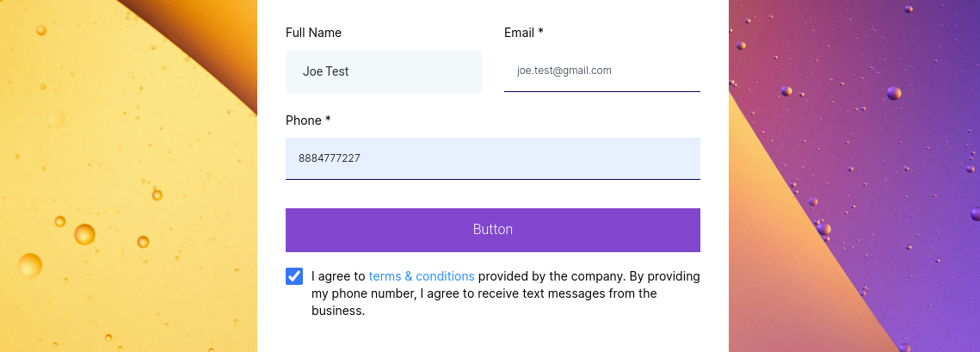Click the "Full Name" label
Image resolution: width=980 pixels, height=352 pixels.
pyautogui.click(x=313, y=33)
